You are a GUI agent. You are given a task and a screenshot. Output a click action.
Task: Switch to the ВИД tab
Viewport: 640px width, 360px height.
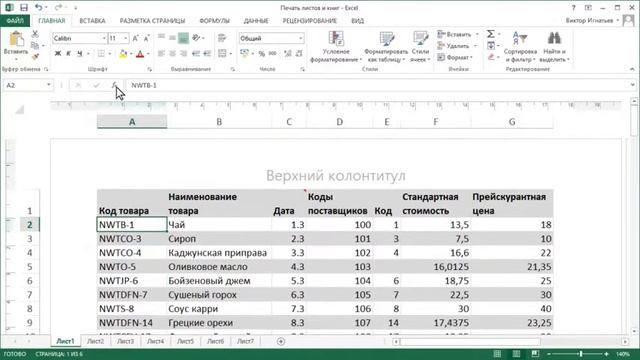tap(358, 20)
